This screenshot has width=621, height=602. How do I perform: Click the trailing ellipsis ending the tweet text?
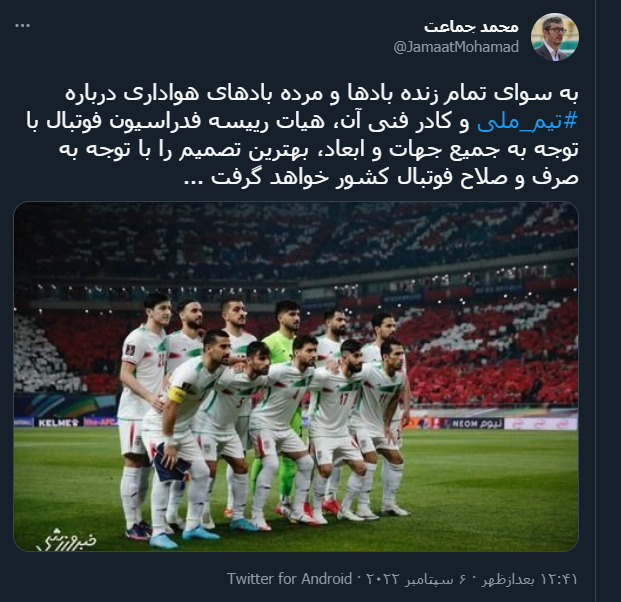(194, 180)
